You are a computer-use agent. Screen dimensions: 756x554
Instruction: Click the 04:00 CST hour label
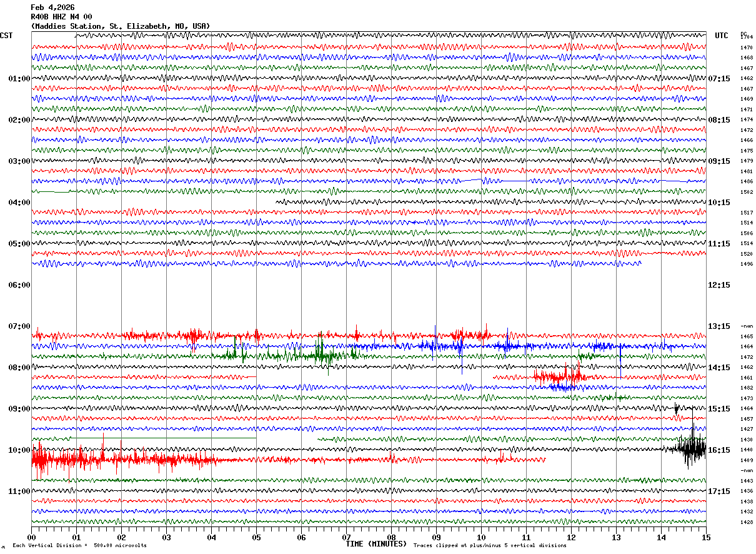[x=19, y=203]
